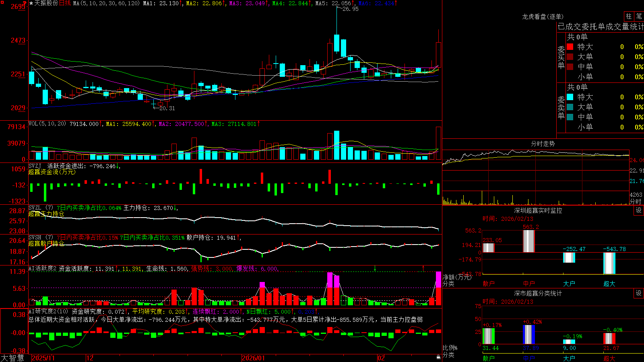Select the 2025/11 date marker on the time axis

click(x=43, y=358)
